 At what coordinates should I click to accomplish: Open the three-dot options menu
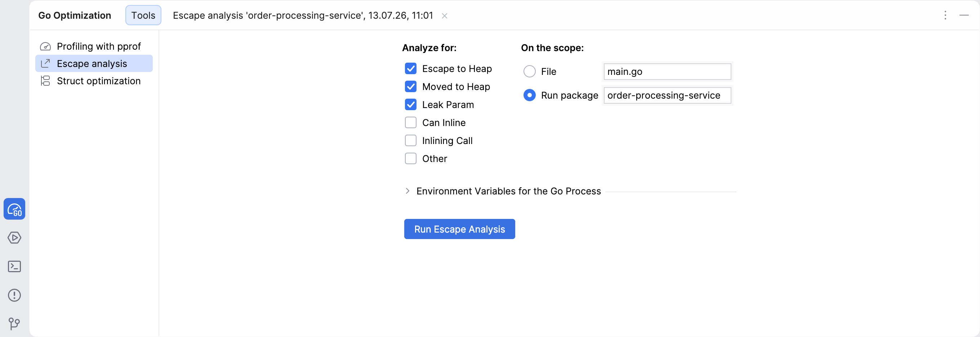(945, 15)
